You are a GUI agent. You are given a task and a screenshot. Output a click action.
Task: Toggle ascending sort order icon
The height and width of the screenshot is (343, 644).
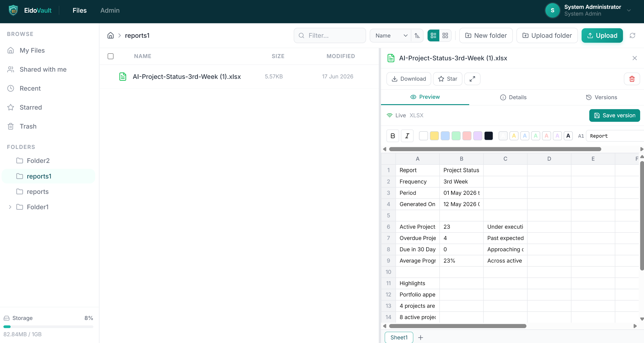tap(417, 35)
